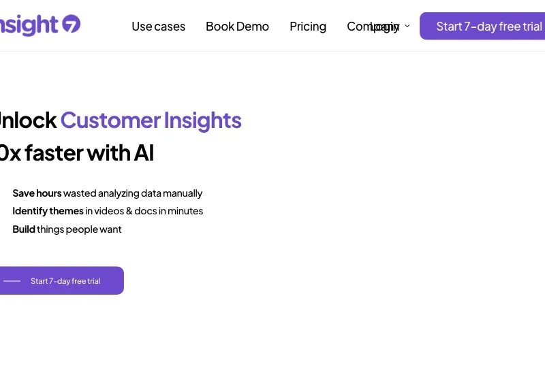The image size is (545, 392).
Task: Expand the Company menu chevron arrow
Action: [x=407, y=26]
